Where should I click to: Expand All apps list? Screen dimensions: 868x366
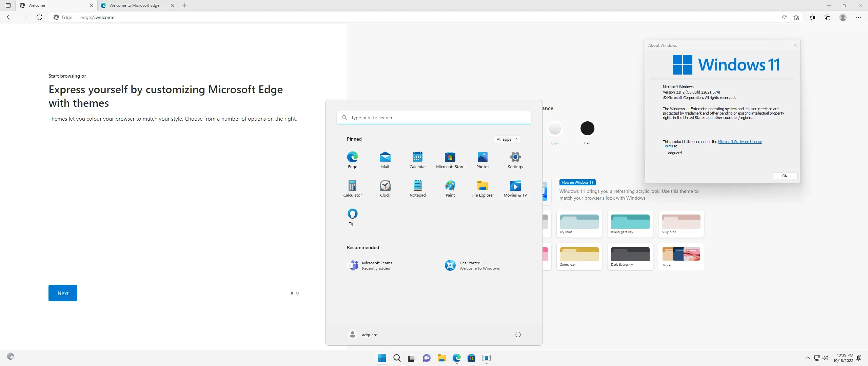coord(507,139)
